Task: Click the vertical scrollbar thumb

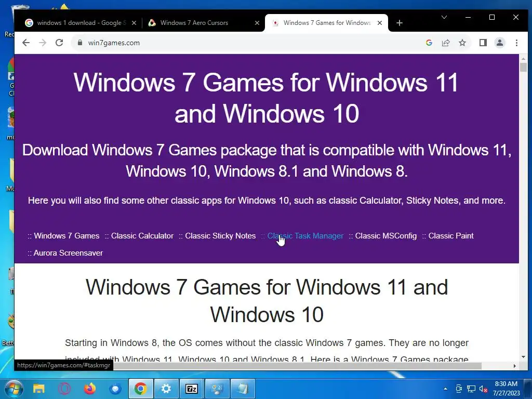Action: pos(523,67)
